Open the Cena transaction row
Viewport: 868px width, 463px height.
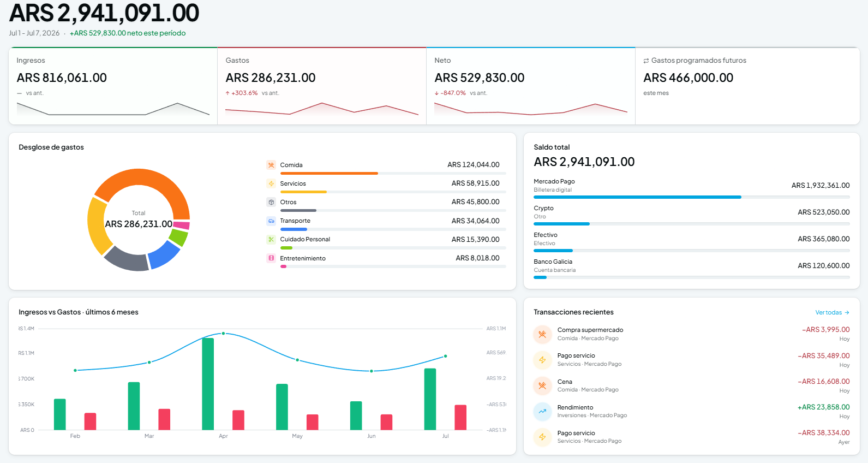click(691, 385)
